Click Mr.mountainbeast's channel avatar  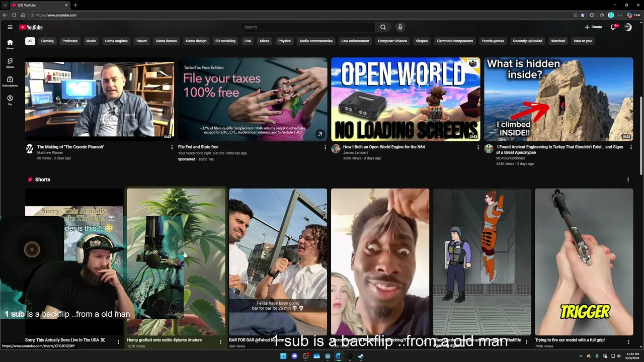tap(489, 149)
